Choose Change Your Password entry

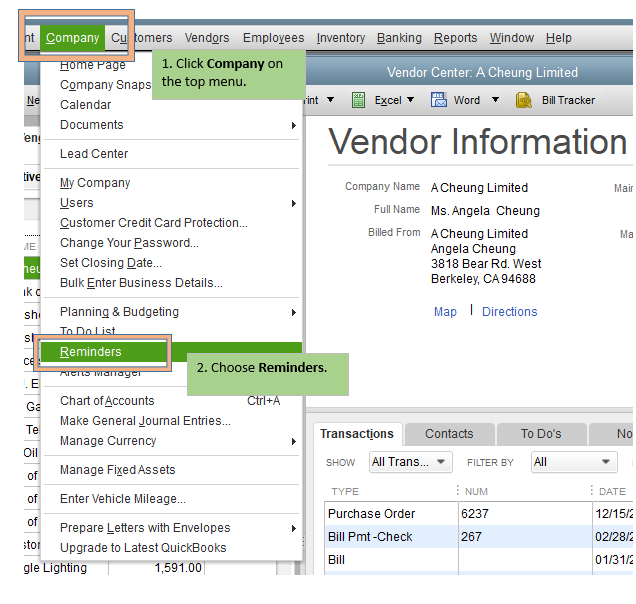[x=129, y=243]
